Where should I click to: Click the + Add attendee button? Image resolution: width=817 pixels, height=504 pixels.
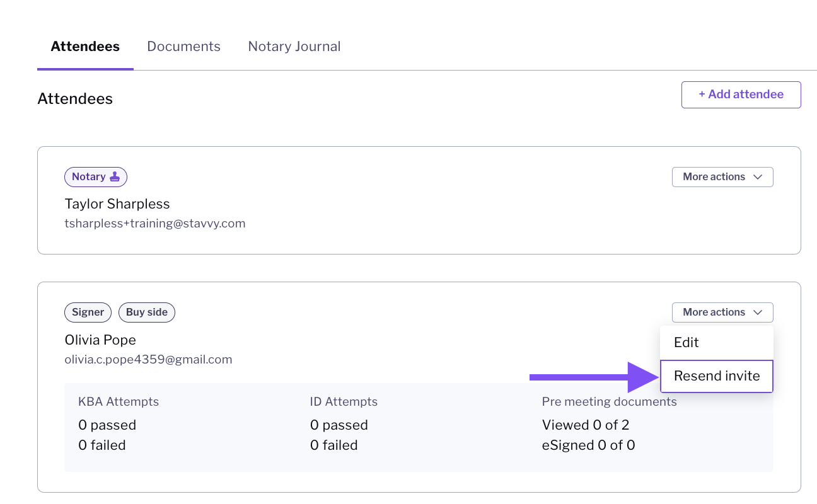pyautogui.click(x=741, y=94)
